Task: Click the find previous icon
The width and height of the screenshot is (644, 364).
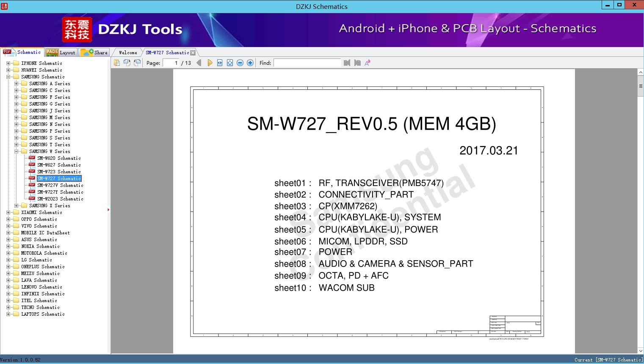Action: coord(347,63)
